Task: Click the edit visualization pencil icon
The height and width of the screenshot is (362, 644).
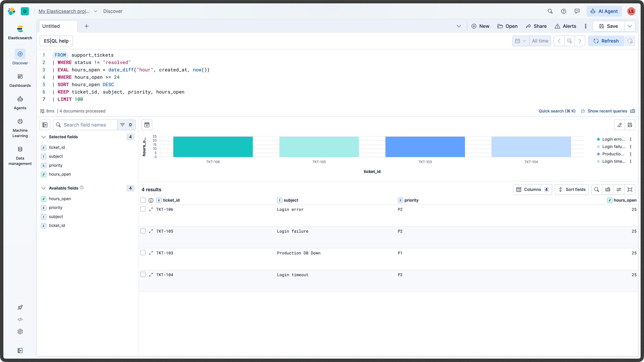Action: pos(619,125)
